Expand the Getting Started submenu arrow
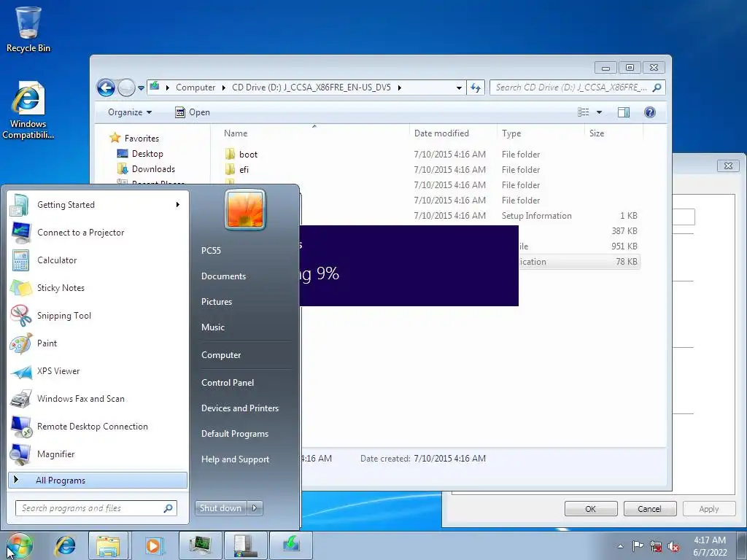The height and width of the screenshot is (560, 747). tap(178, 205)
